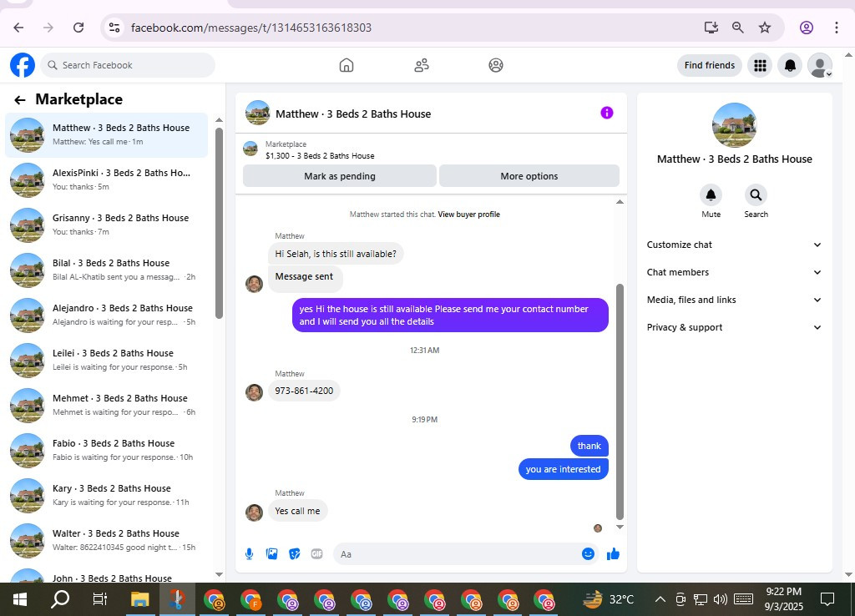Open the account profile menu
855x616 pixels.
(820, 65)
